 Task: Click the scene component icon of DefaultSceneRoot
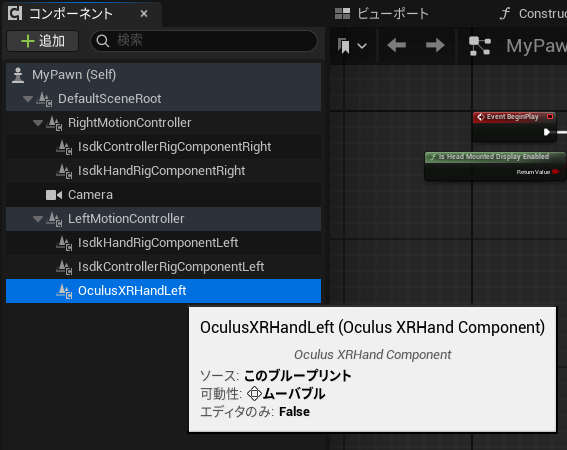tap(44, 99)
